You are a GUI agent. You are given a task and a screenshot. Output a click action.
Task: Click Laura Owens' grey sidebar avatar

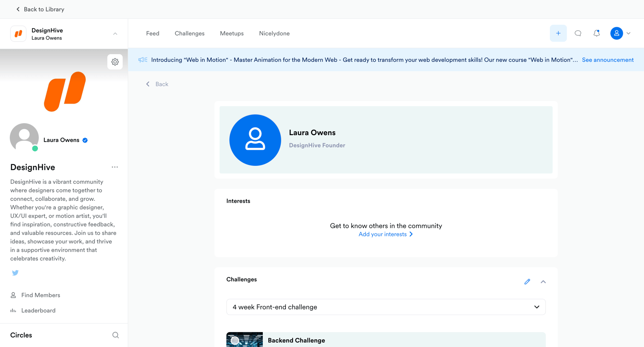(x=24, y=137)
